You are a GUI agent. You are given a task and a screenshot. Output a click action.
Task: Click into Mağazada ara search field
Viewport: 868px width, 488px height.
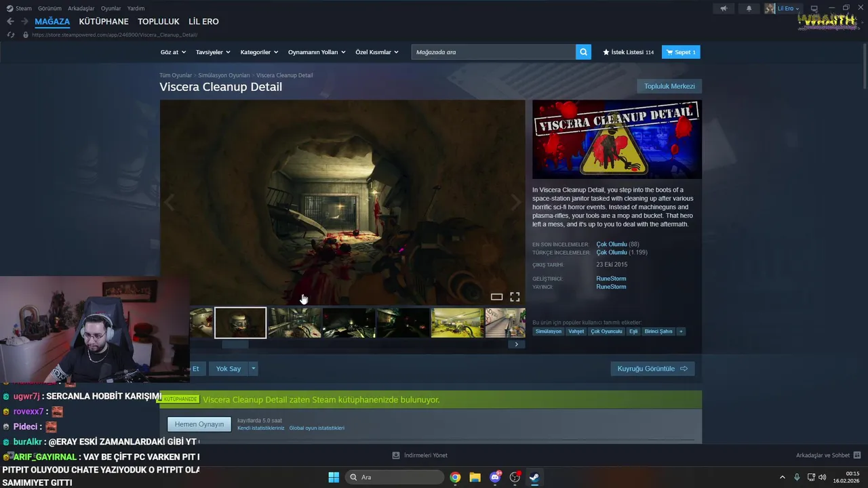pos(494,52)
